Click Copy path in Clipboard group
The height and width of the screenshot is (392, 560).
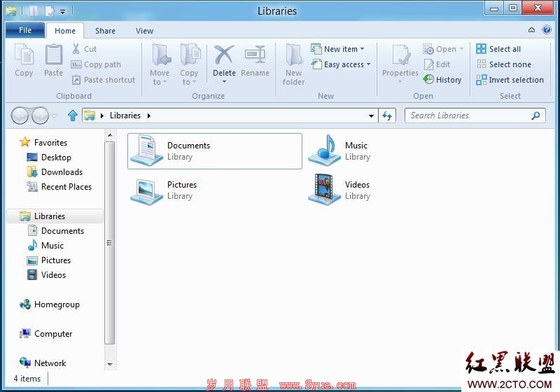96,64
